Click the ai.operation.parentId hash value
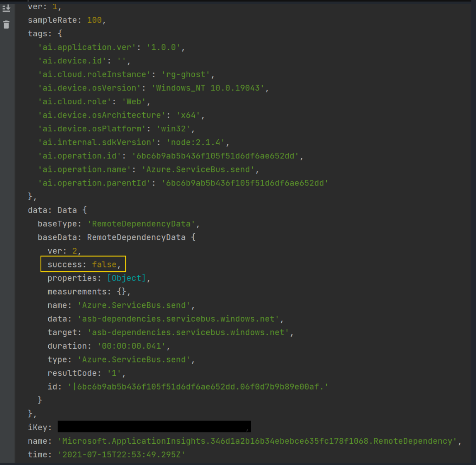 245,183
